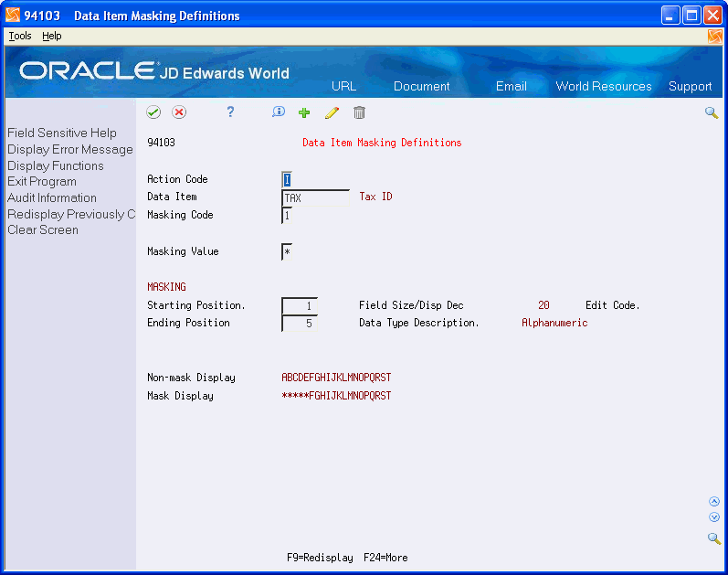The image size is (728, 575).
Task: Click the Alphanumeric data type value
Action: (554, 323)
